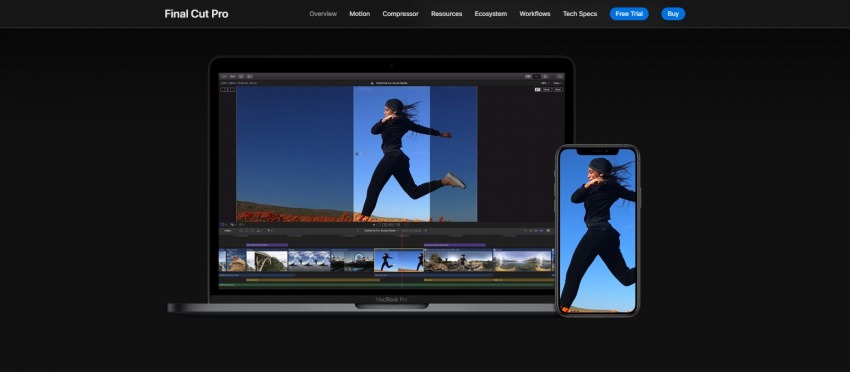Click the Free Trial button

(x=629, y=14)
